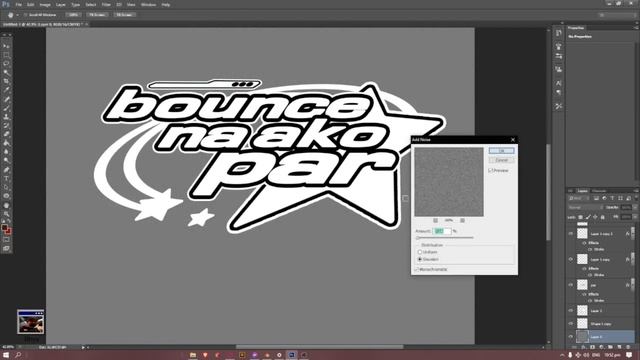Open the background color swatch
The image size is (640, 360).
(x=8, y=231)
